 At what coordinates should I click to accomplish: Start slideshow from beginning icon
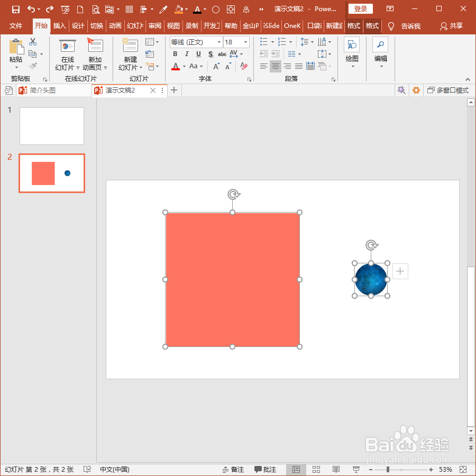[x=65, y=10]
